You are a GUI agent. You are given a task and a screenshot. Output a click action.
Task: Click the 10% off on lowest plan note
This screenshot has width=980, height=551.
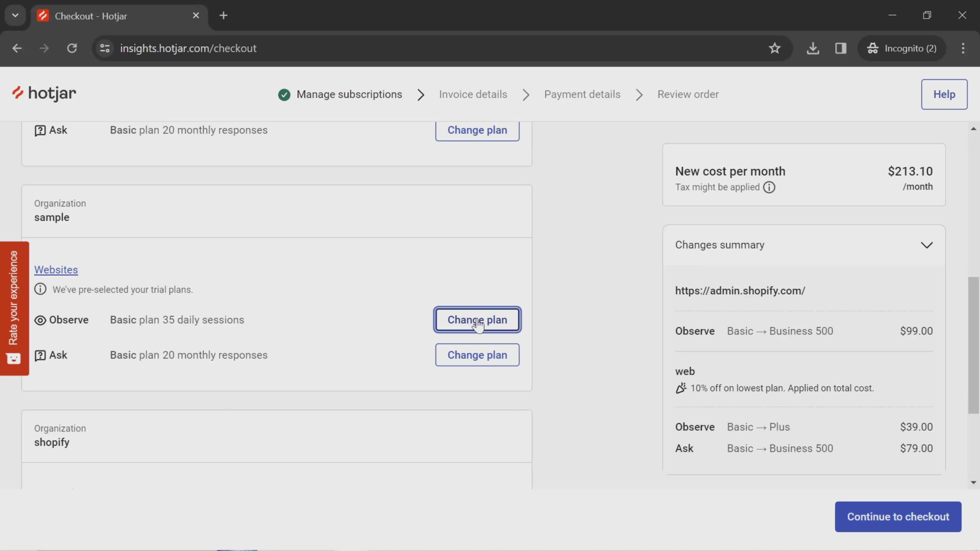tap(782, 388)
